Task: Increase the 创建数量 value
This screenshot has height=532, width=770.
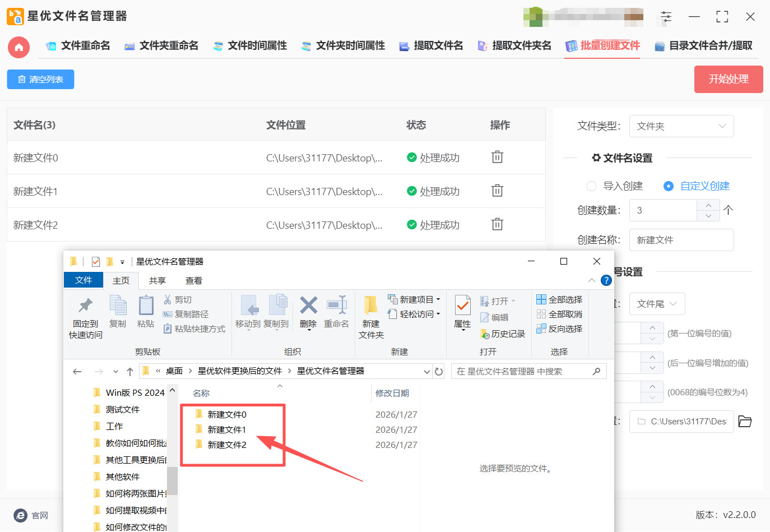Action: 708,205
